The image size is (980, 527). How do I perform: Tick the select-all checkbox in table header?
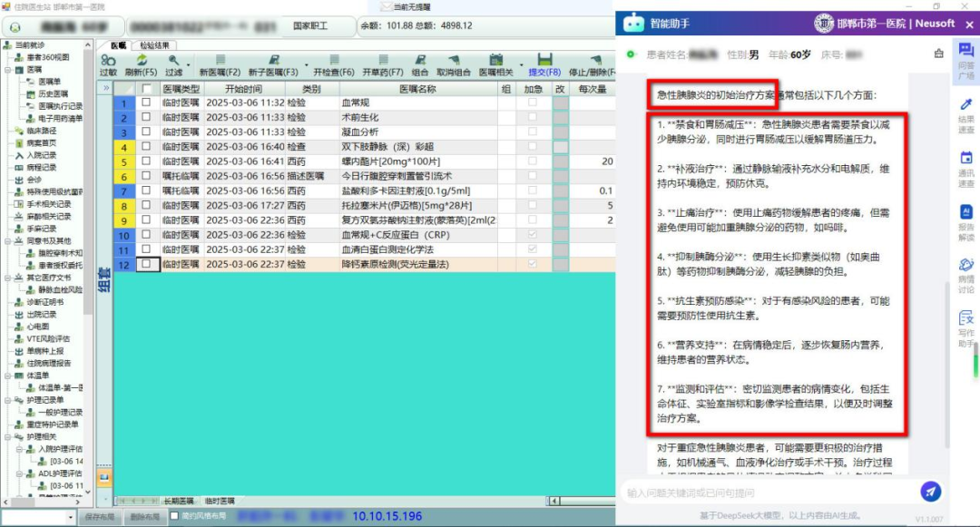146,89
